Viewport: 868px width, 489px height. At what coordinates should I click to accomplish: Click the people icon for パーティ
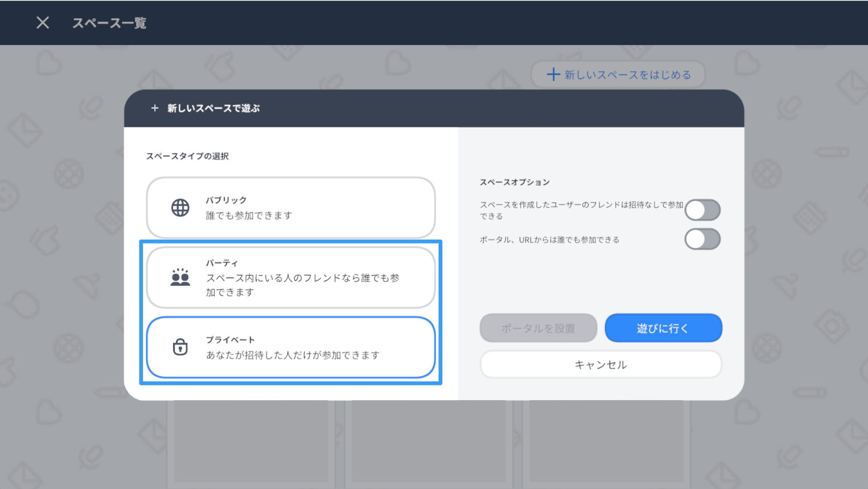[180, 277]
